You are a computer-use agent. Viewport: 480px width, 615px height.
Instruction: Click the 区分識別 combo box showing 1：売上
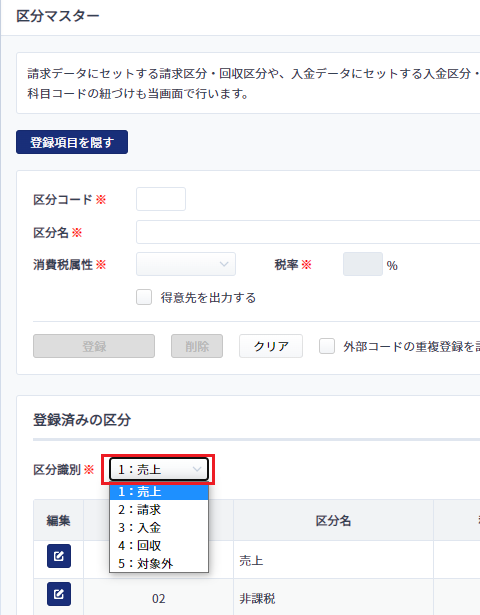pyautogui.click(x=158, y=469)
